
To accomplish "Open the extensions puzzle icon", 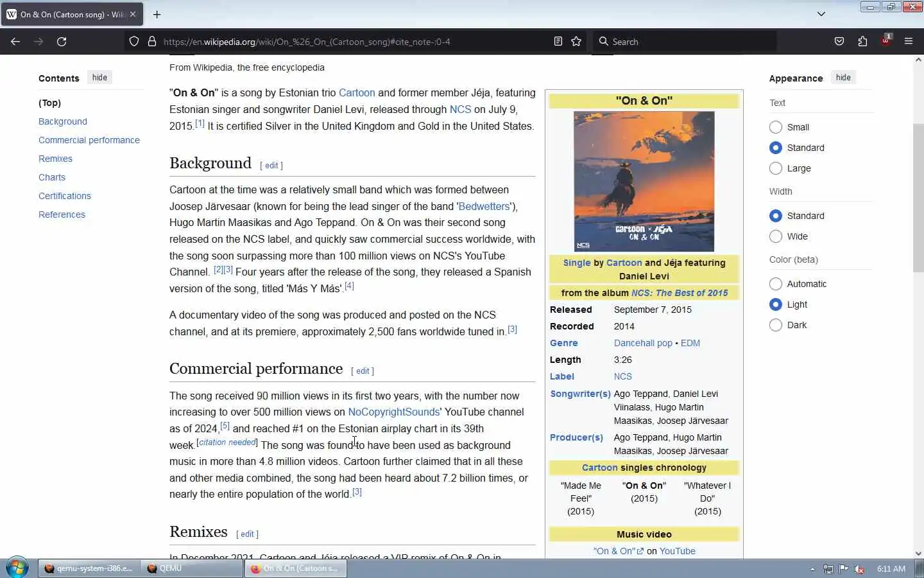I will [x=862, y=41].
